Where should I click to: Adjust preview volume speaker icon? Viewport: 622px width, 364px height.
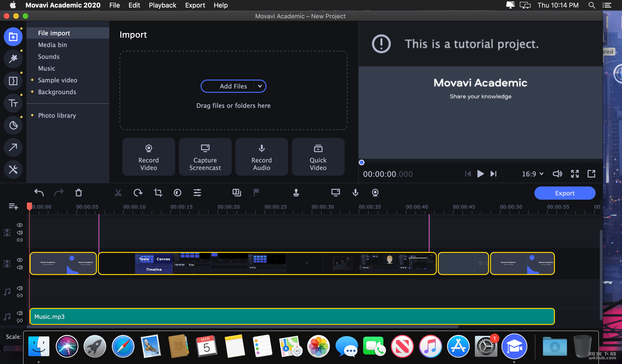coord(557,174)
